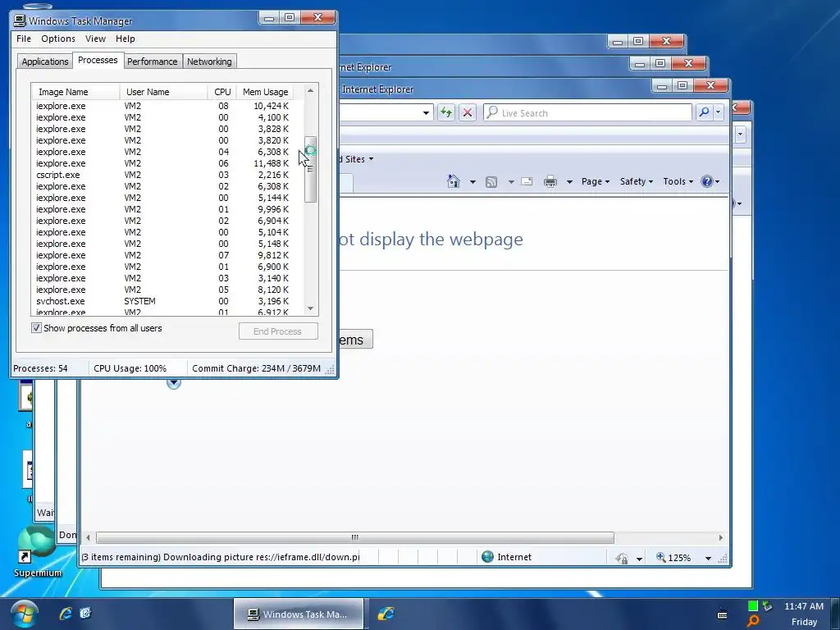Click the protected mode lock icon in status bar
The height and width of the screenshot is (630, 840).
[x=622, y=558]
